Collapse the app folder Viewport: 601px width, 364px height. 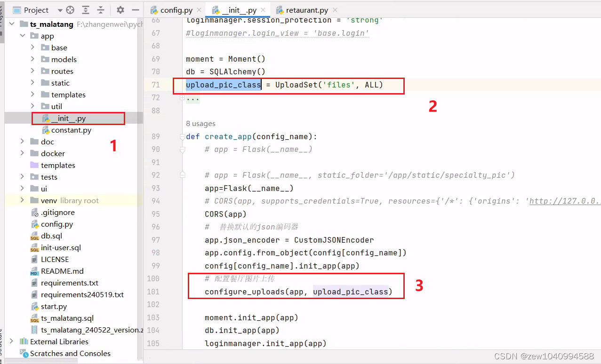point(23,36)
